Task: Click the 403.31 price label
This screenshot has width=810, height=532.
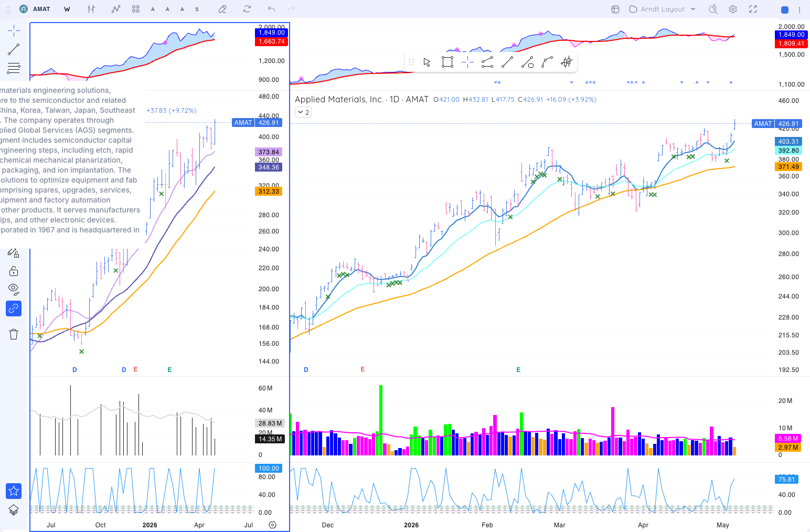Action: (x=788, y=142)
